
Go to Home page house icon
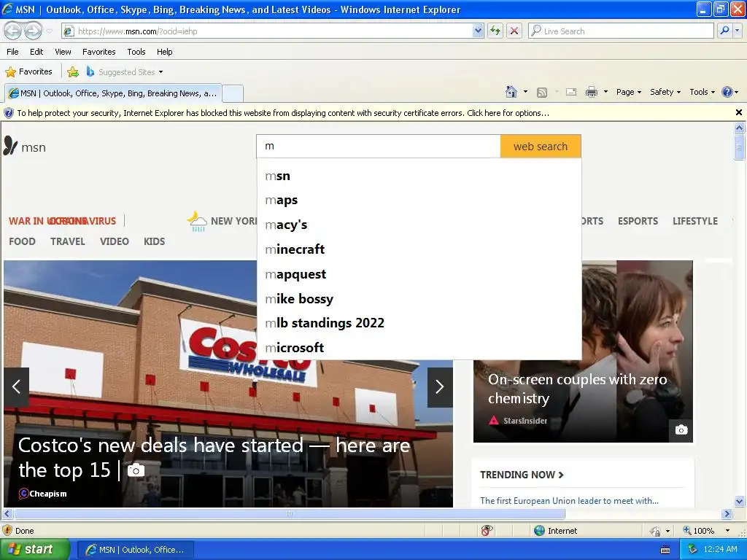(x=511, y=92)
